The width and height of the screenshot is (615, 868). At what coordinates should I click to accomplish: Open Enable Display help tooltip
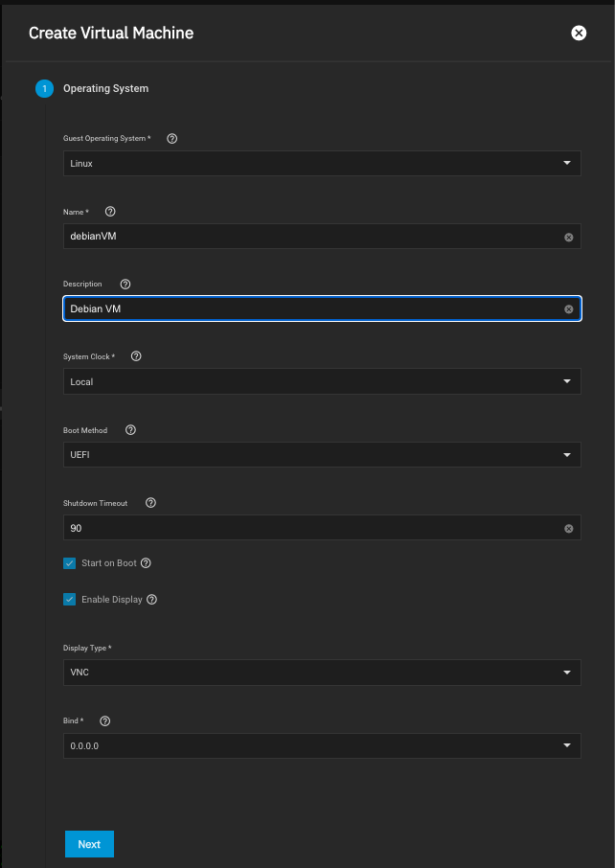(x=152, y=600)
